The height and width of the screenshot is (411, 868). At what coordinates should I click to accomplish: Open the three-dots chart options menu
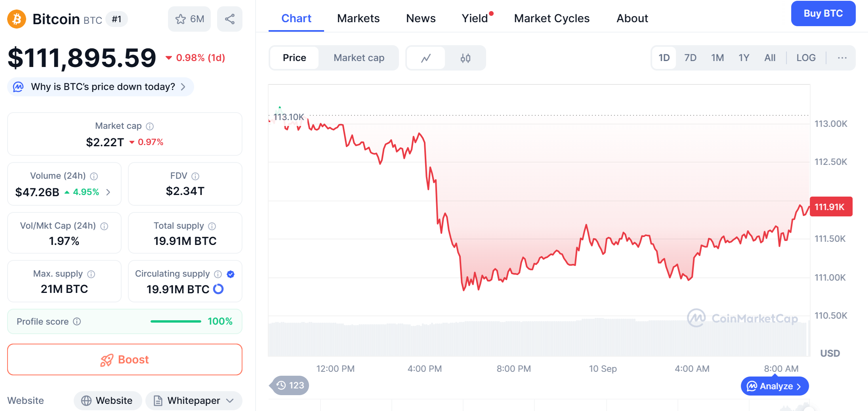[x=842, y=58]
